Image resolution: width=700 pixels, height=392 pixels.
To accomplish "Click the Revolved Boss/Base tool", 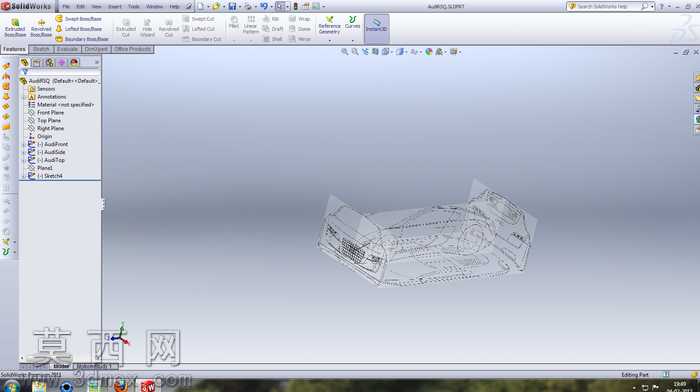I will [x=41, y=28].
